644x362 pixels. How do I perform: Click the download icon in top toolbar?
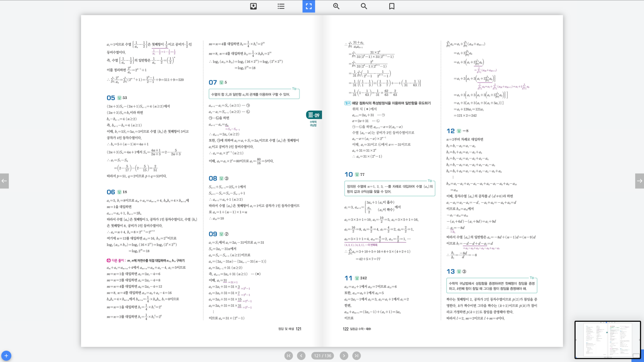coord(253,6)
